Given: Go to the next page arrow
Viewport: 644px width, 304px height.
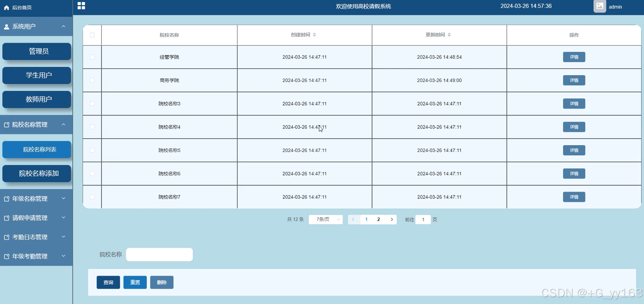Looking at the screenshot, I should (x=392, y=219).
